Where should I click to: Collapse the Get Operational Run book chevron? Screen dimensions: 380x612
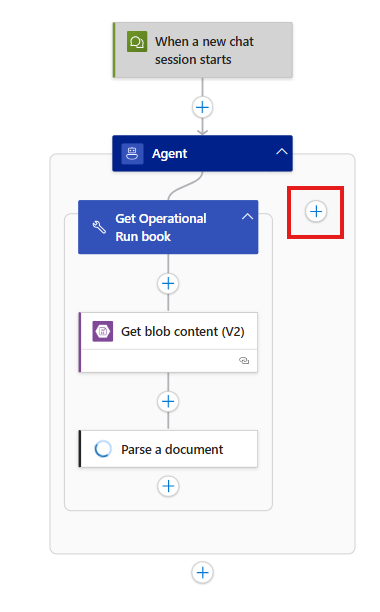tap(247, 217)
